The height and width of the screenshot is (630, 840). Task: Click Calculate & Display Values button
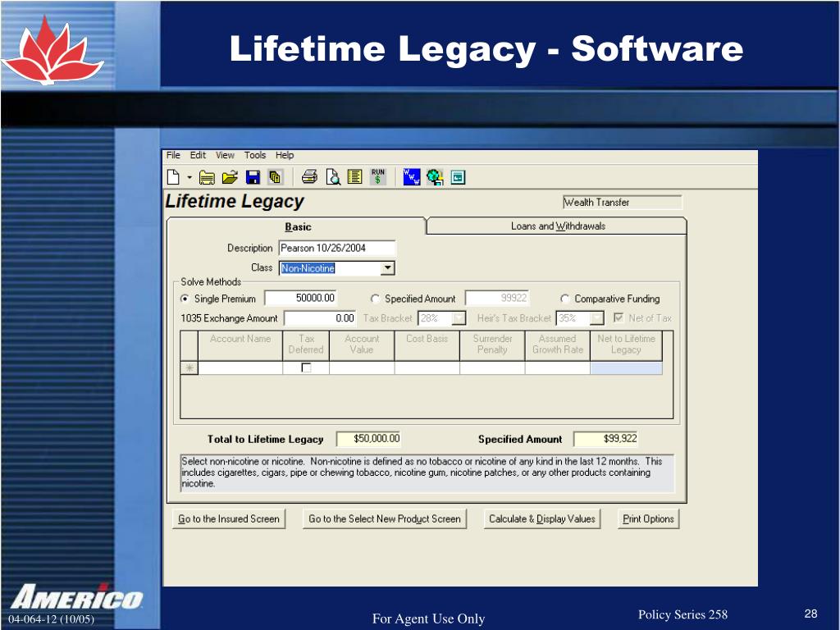(x=542, y=518)
